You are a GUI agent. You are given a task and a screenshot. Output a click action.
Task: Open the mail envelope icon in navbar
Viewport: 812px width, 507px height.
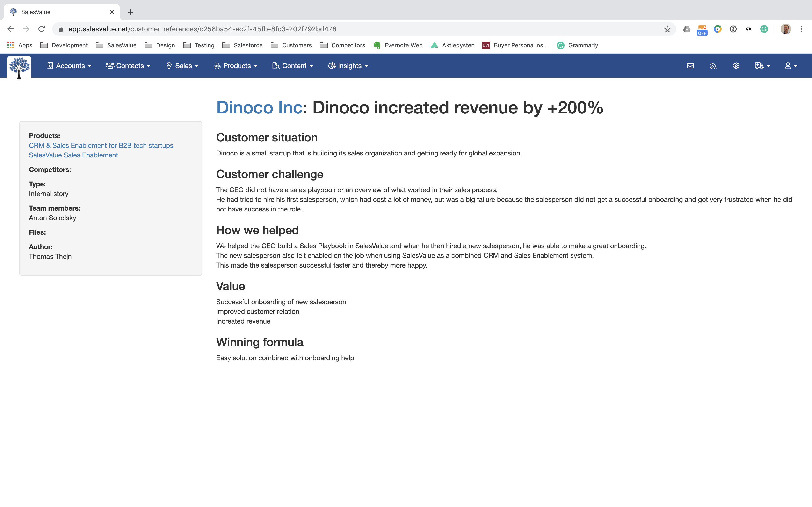(690, 66)
